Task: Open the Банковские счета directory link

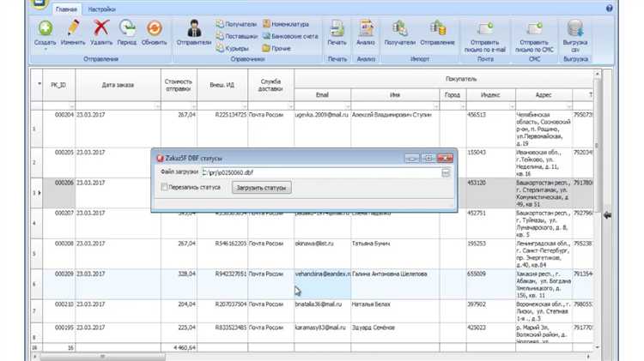Action: pyautogui.click(x=289, y=36)
